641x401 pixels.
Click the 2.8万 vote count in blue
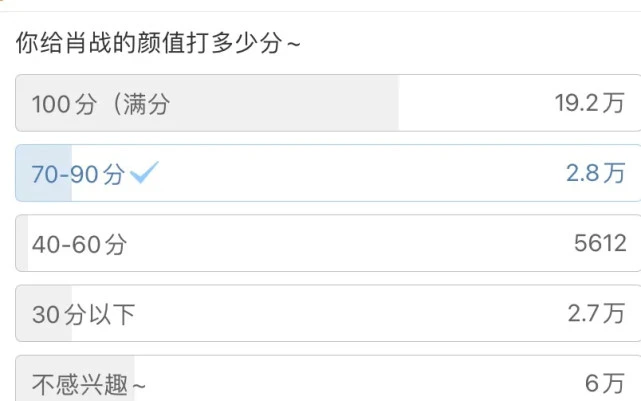point(596,173)
